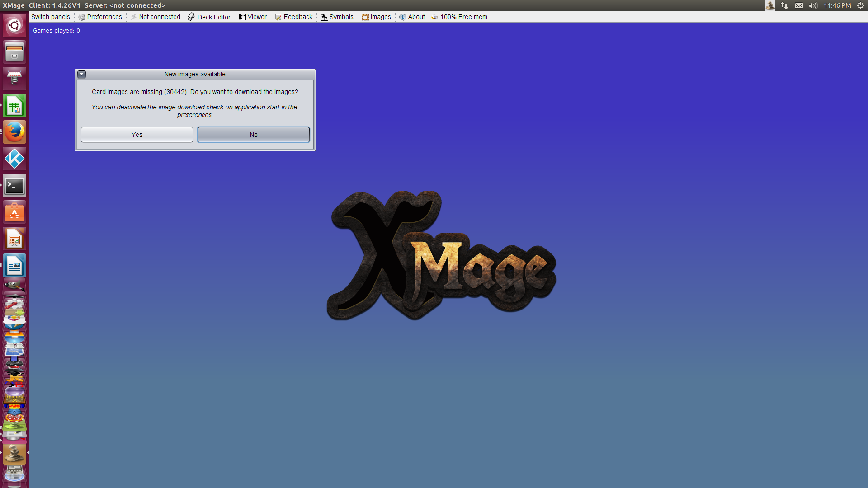
Task: Open the Ubuntu Dash launcher
Action: (x=14, y=25)
